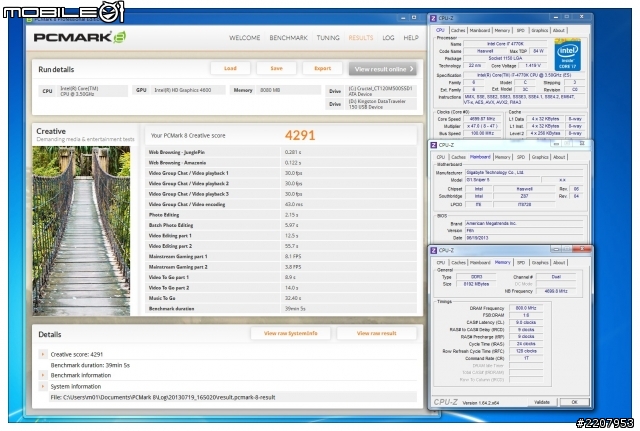Image resolution: width=640 pixels, height=431 pixels.
Task: Select the RESULTS section in PCMark
Action: [360, 38]
